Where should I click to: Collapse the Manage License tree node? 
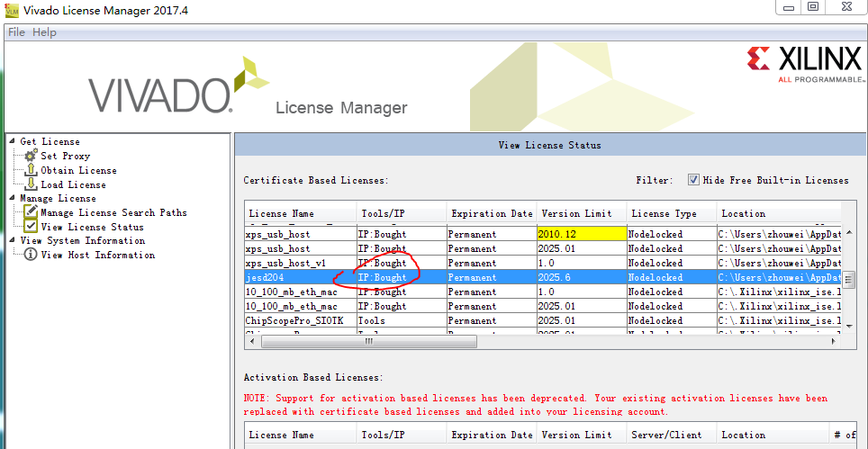point(13,198)
